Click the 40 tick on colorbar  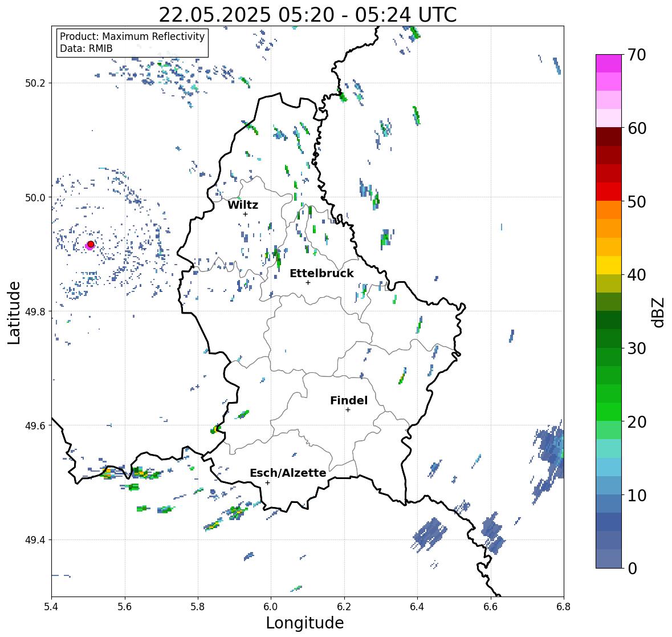pyautogui.click(x=637, y=275)
